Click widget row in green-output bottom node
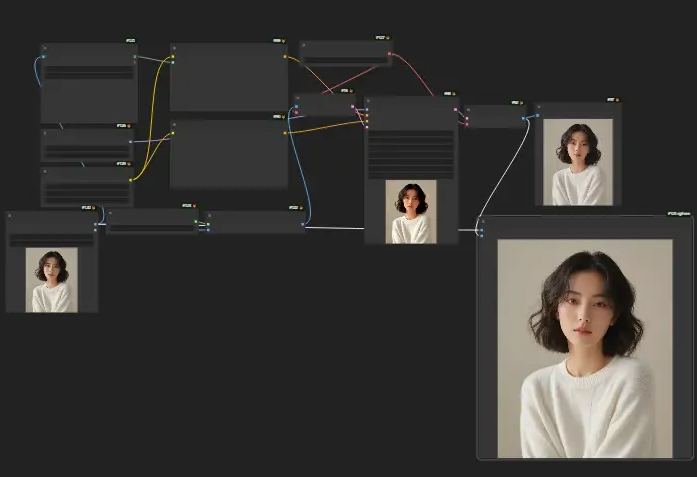The image size is (697, 477). coord(152,228)
